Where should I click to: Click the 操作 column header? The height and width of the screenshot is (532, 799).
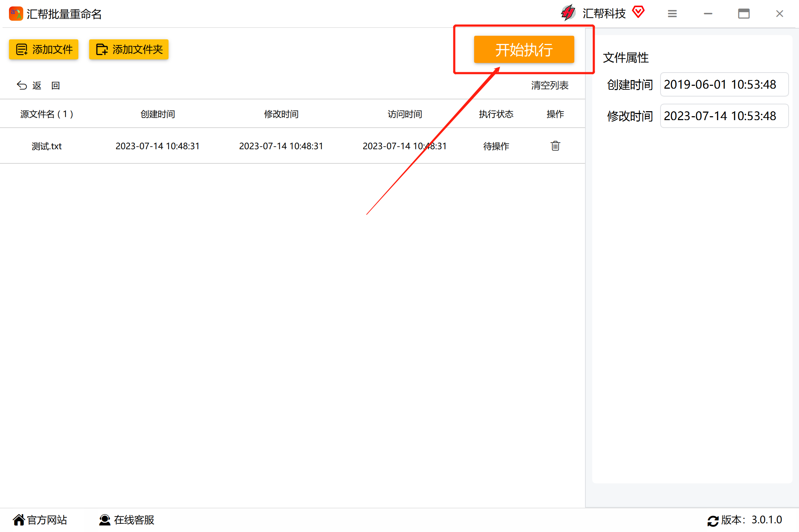pyautogui.click(x=555, y=114)
